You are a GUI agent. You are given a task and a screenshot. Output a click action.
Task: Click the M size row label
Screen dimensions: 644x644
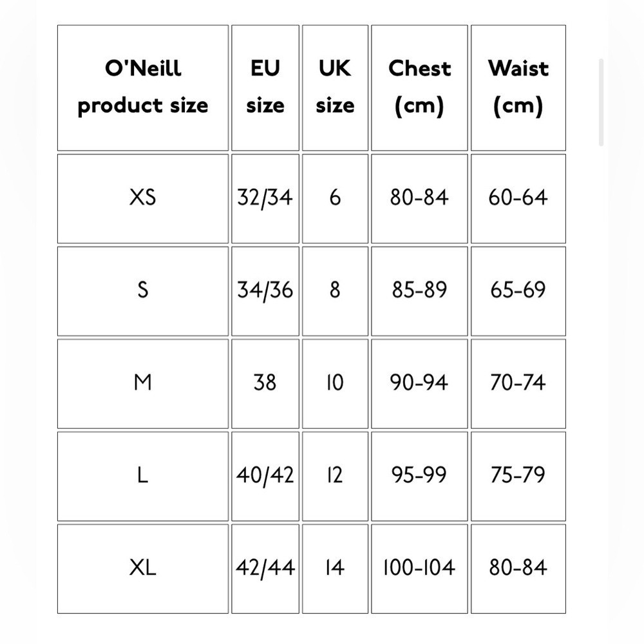tap(143, 384)
